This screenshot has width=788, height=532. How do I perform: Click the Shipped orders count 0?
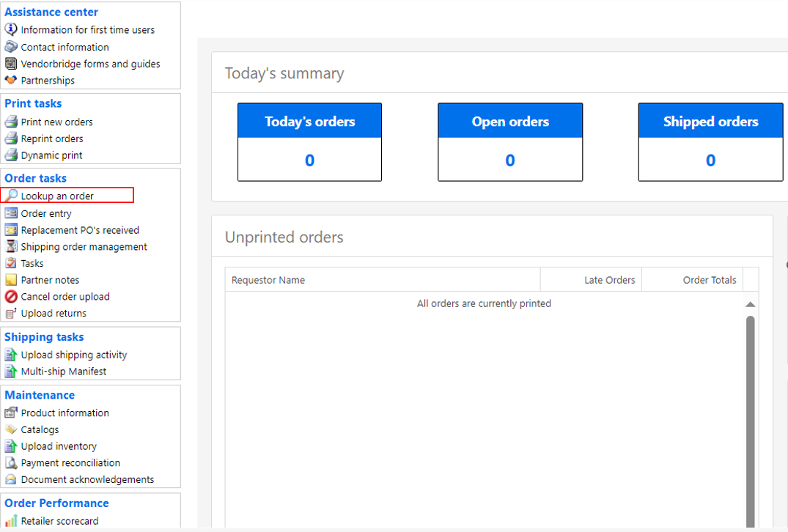[x=710, y=160]
